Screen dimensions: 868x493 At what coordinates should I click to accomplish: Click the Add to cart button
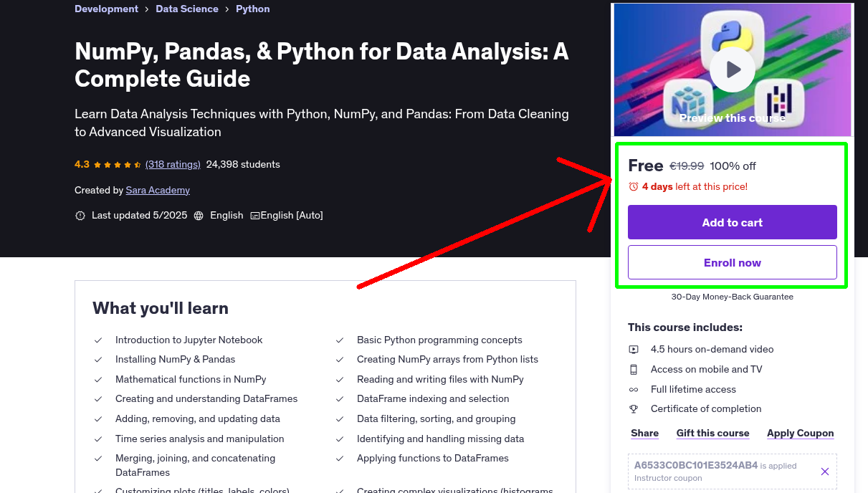click(x=733, y=222)
